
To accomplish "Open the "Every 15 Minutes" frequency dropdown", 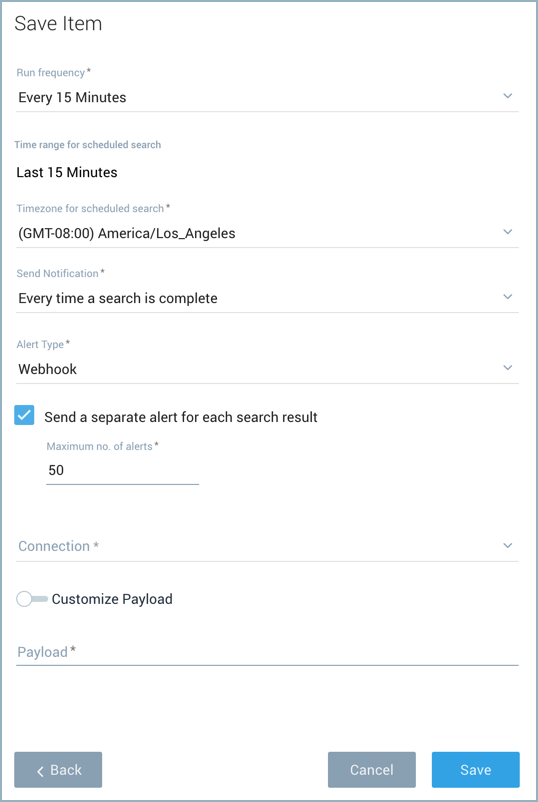I will [x=267, y=97].
